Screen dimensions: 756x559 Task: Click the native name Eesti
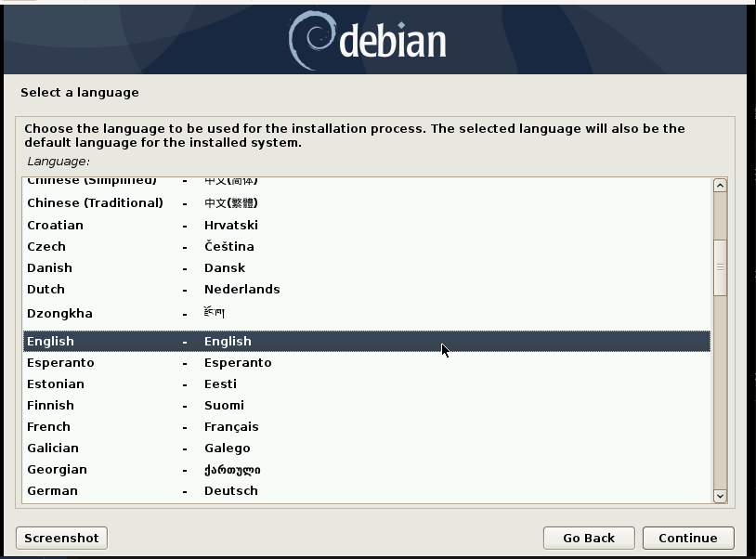click(220, 384)
